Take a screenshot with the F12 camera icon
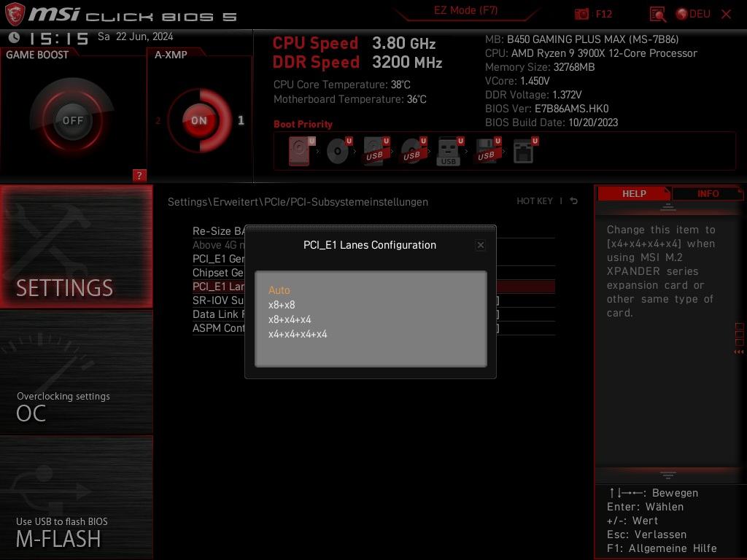 [581, 15]
